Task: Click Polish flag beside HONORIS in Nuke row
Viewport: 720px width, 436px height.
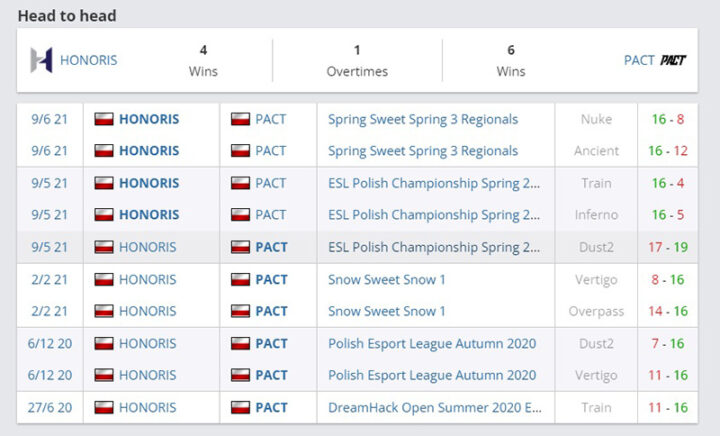Action: (104, 119)
